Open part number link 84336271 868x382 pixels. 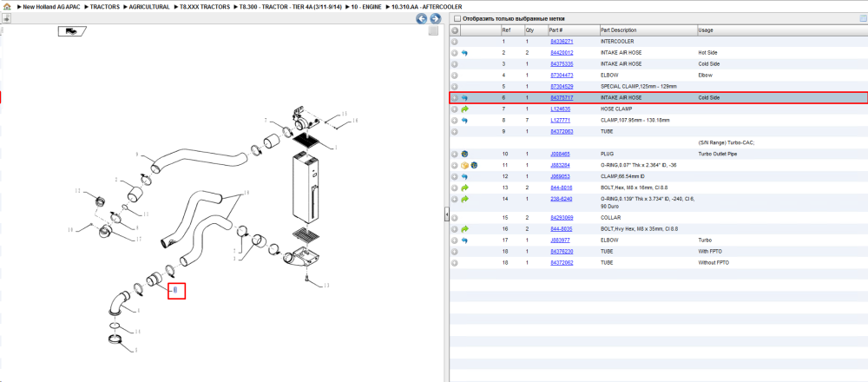coord(562,42)
